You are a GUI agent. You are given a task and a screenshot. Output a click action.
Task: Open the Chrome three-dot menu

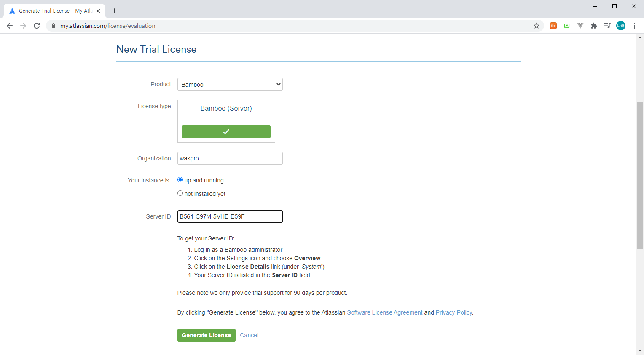[x=634, y=26]
